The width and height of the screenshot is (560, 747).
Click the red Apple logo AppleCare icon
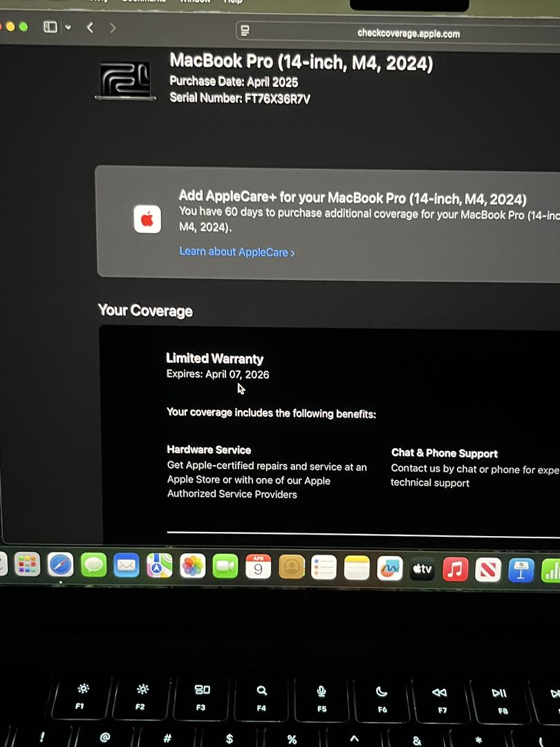click(x=147, y=219)
